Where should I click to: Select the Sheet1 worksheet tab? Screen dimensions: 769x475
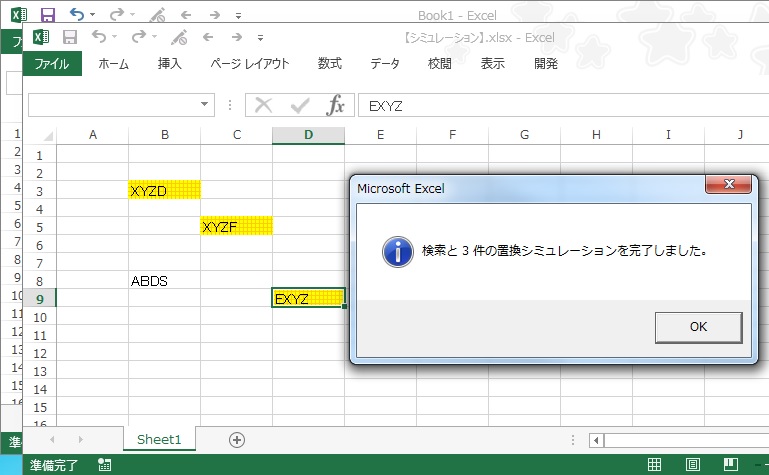[159, 439]
